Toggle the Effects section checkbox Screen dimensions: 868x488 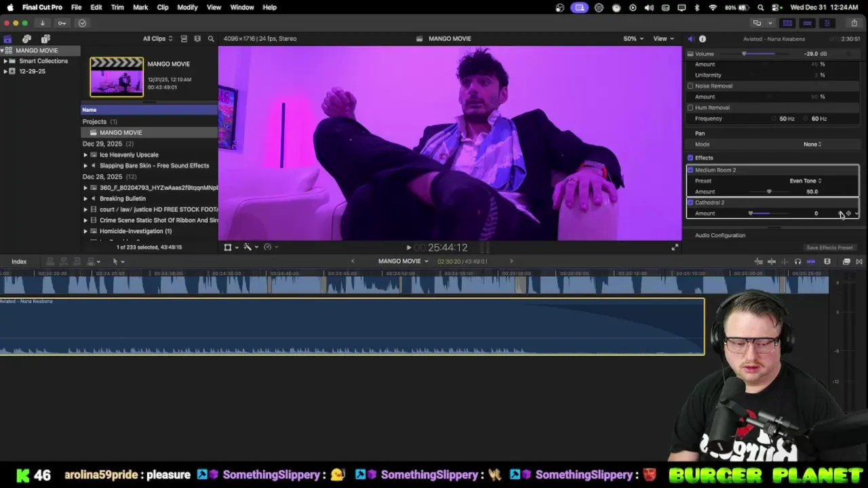pyautogui.click(x=690, y=158)
